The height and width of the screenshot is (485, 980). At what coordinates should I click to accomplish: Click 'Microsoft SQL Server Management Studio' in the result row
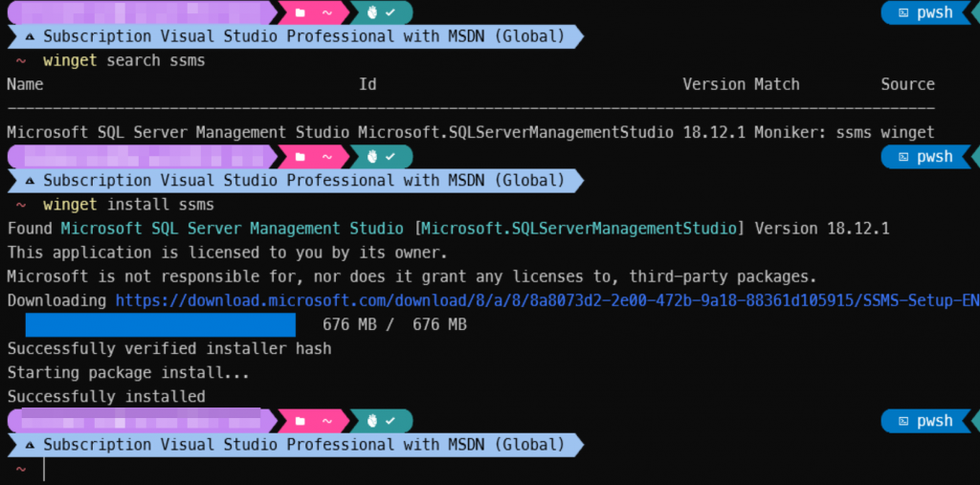(x=178, y=133)
